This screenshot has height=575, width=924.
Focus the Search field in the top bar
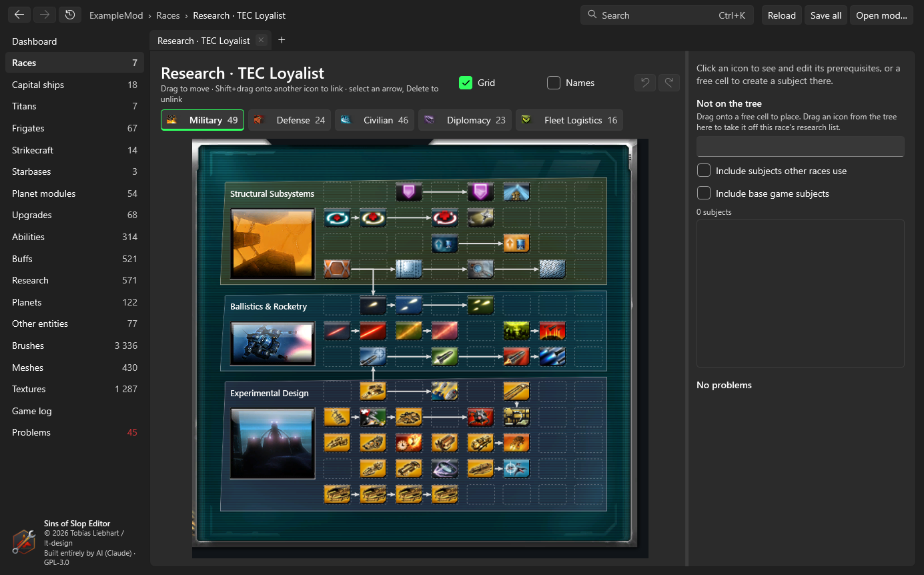(667, 15)
